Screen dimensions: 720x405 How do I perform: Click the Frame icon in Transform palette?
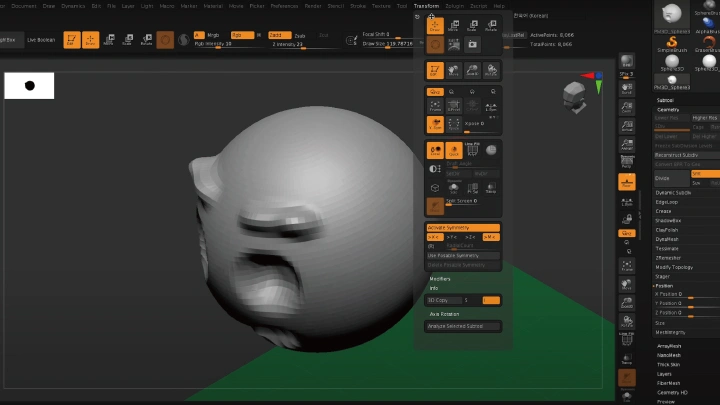point(435,106)
